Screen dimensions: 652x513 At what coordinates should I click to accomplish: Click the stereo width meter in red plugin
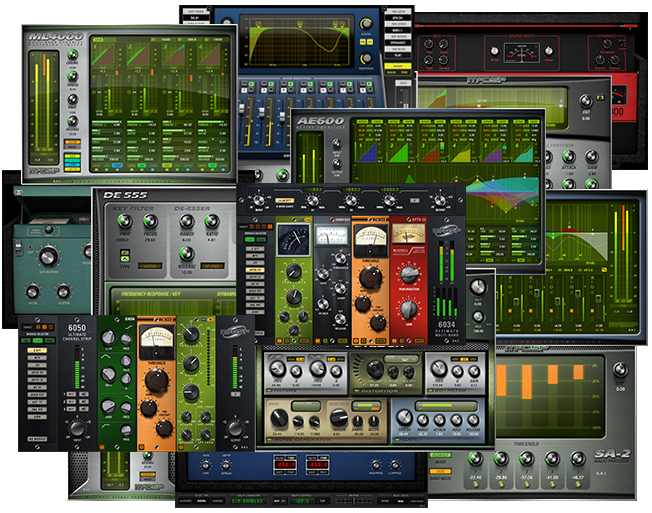pyautogui.click(x=521, y=53)
